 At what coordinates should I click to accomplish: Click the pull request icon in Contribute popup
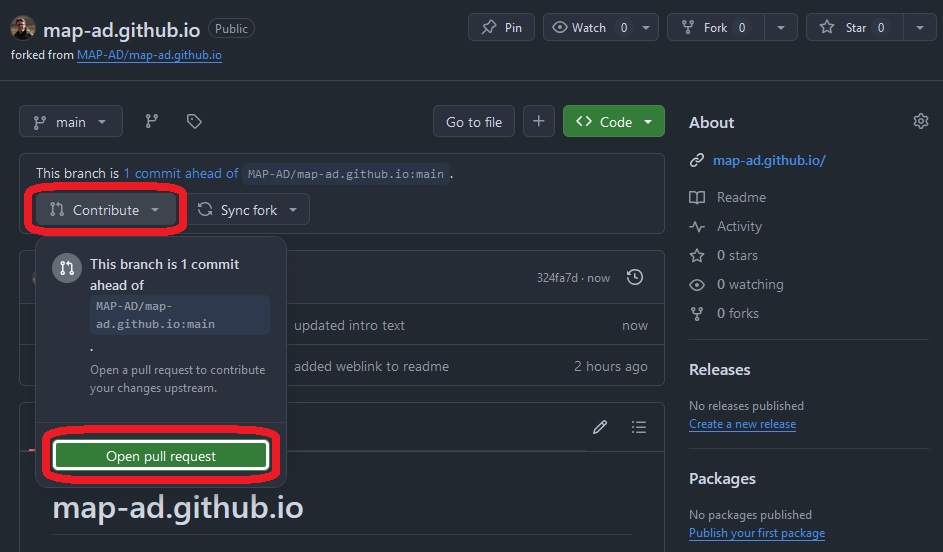[67, 268]
